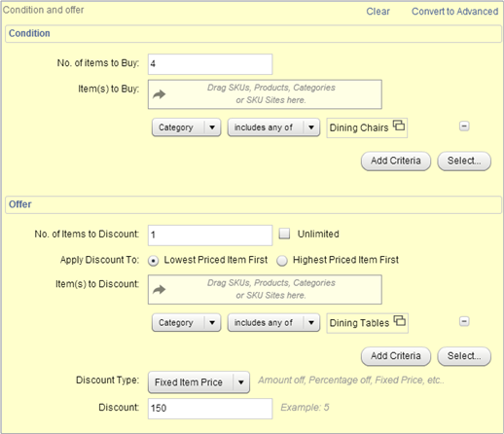Click Select... button in Offer section
The width and height of the screenshot is (504, 434).
tap(464, 356)
